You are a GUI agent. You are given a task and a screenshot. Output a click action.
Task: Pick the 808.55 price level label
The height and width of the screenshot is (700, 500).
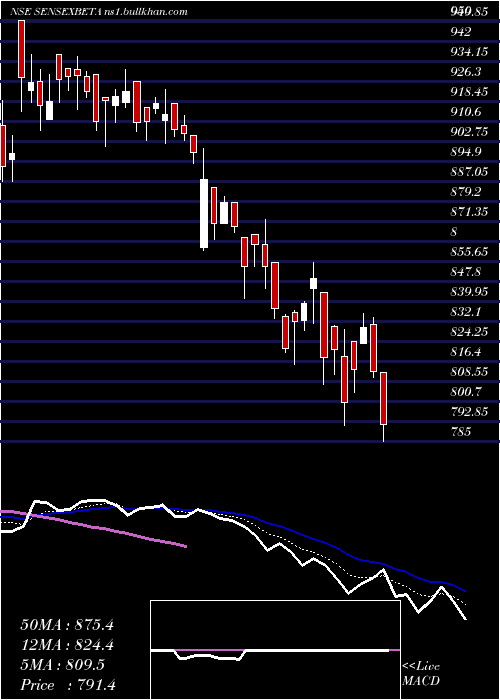pyautogui.click(x=468, y=372)
